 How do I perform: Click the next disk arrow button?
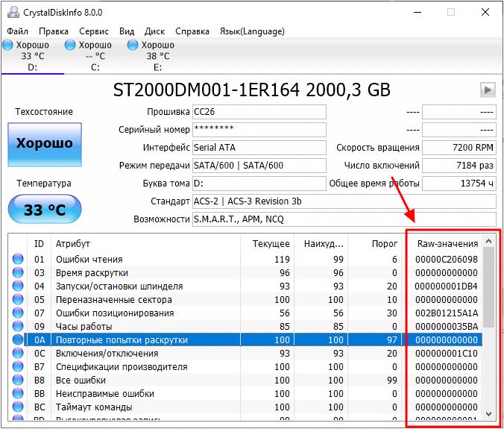click(488, 90)
